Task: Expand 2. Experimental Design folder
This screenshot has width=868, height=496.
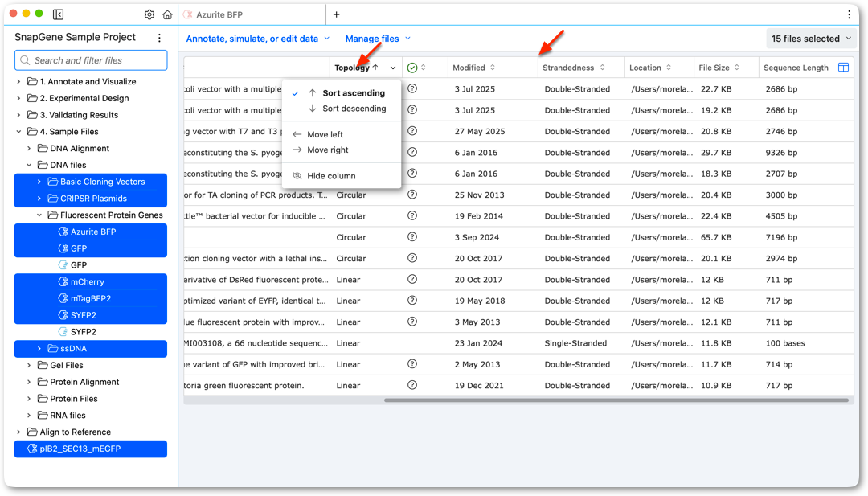Action: tap(18, 98)
